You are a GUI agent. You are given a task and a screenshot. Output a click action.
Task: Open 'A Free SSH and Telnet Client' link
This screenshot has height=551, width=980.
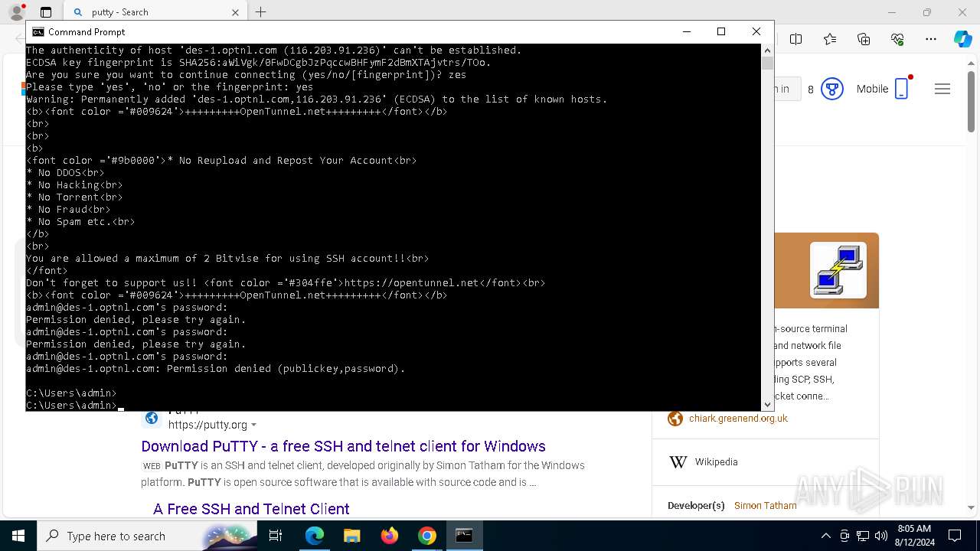(x=251, y=509)
